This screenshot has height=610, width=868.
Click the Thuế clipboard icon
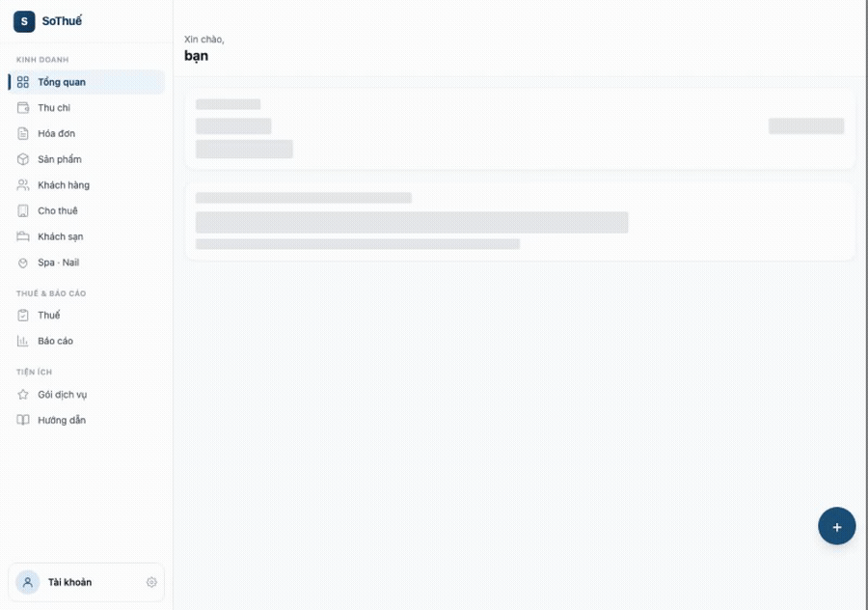[23, 316]
